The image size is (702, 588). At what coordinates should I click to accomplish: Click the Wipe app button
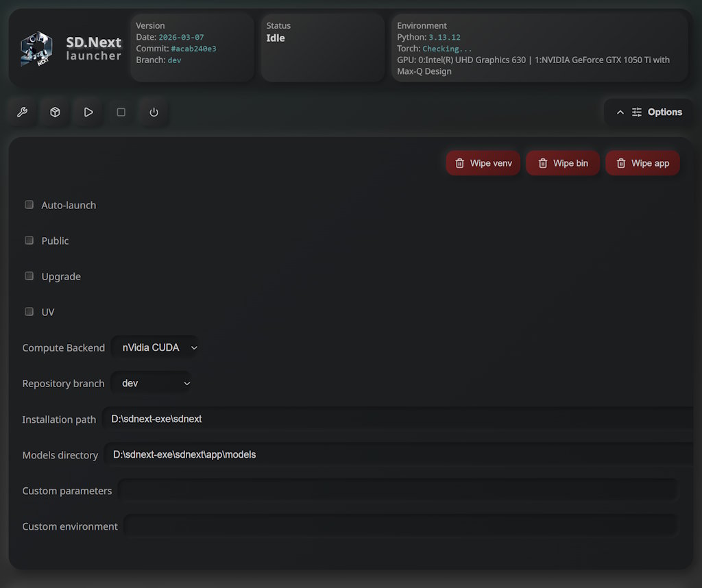click(x=642, y=163)
